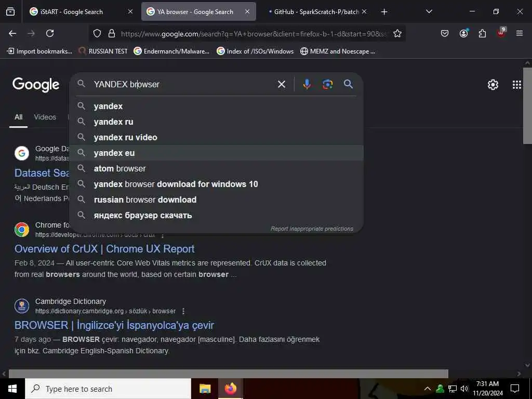
Task: Click Windows taskbar search box
Action: 108,389
